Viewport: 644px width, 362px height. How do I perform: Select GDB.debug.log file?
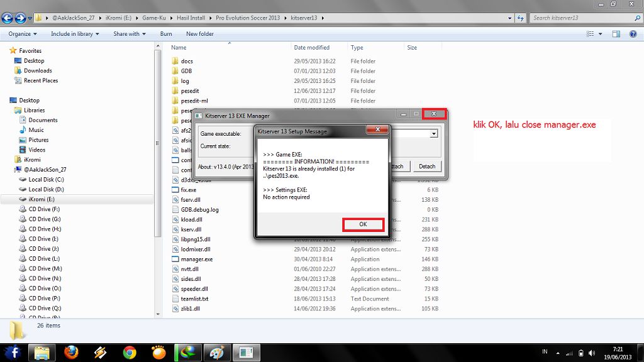pyautogui.click(x=199, y=209)
